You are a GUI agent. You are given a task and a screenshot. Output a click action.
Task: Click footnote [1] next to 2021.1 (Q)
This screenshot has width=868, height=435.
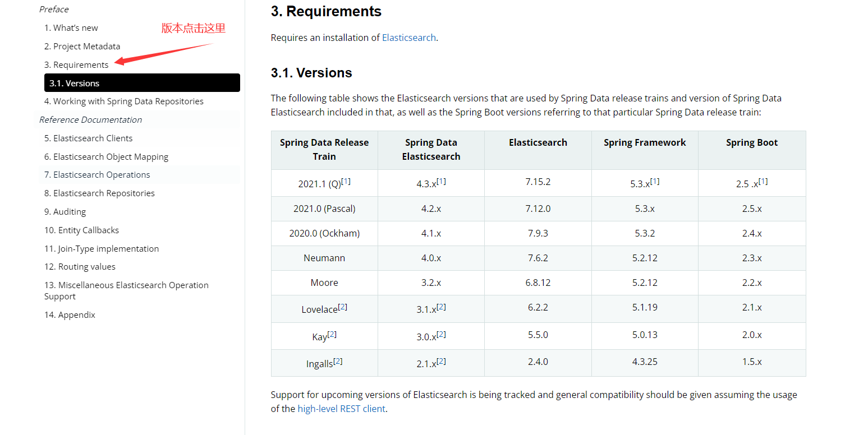346,181
